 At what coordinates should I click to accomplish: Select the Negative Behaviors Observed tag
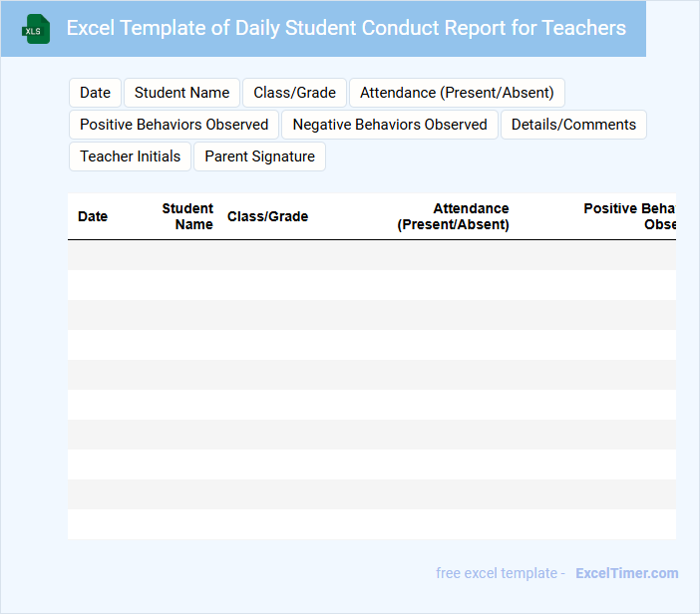coord(390,125)
